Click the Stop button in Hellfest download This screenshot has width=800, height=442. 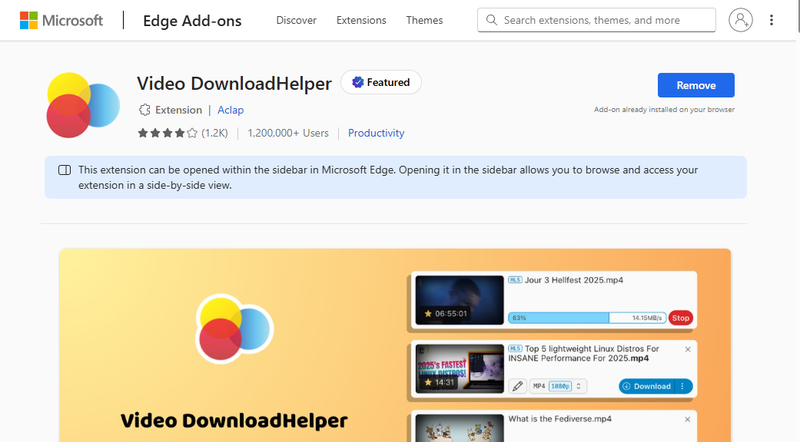681,318
